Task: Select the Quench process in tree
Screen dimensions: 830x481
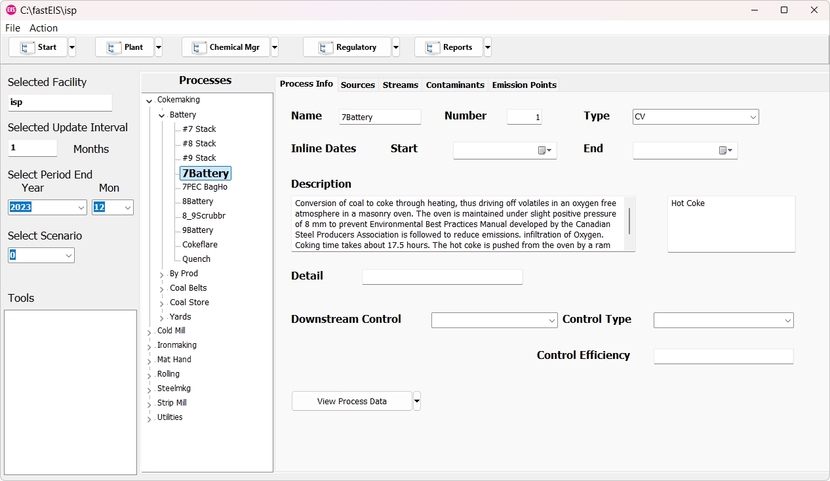Action: [196, 259]
